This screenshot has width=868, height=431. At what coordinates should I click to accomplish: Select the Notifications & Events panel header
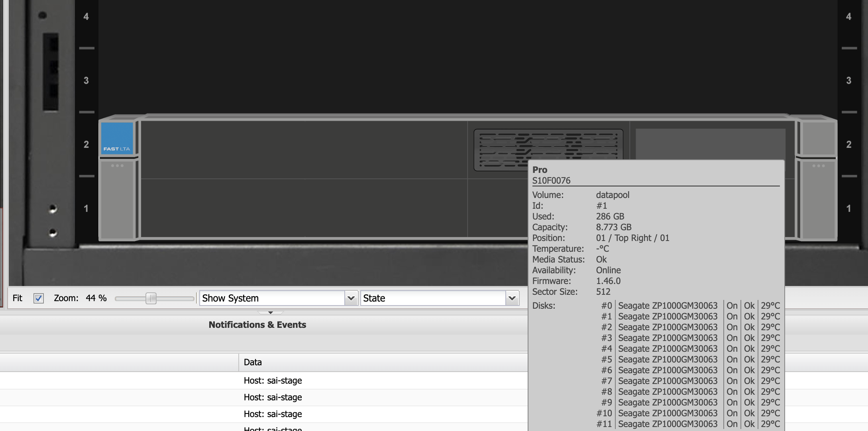point(257,325)
